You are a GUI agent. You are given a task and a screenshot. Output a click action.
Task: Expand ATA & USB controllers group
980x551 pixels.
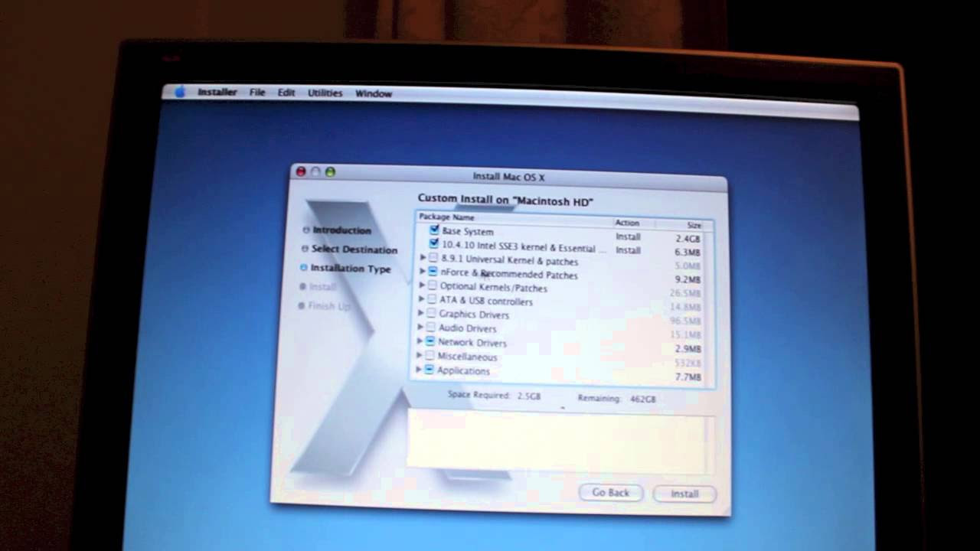[x=421, y=299]
